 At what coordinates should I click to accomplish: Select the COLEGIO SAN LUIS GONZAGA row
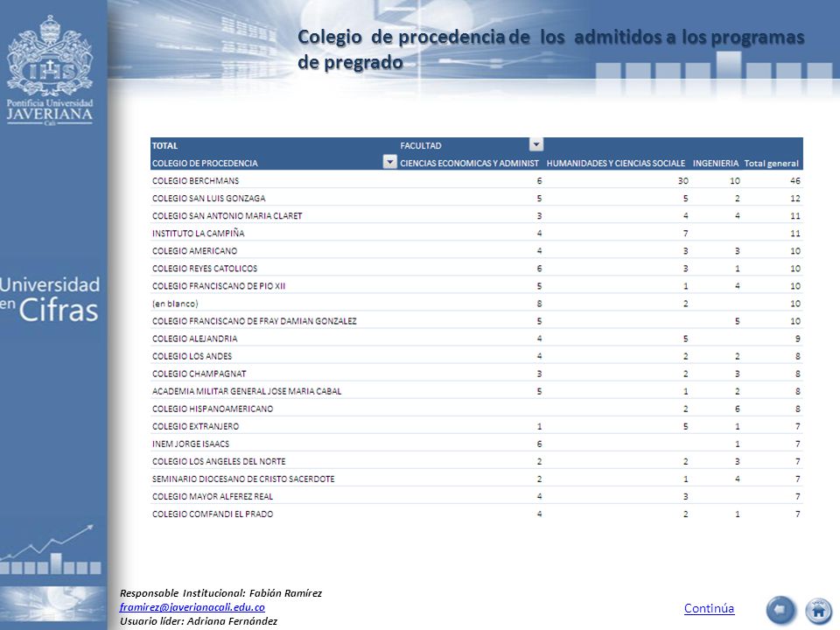[476, 199]
